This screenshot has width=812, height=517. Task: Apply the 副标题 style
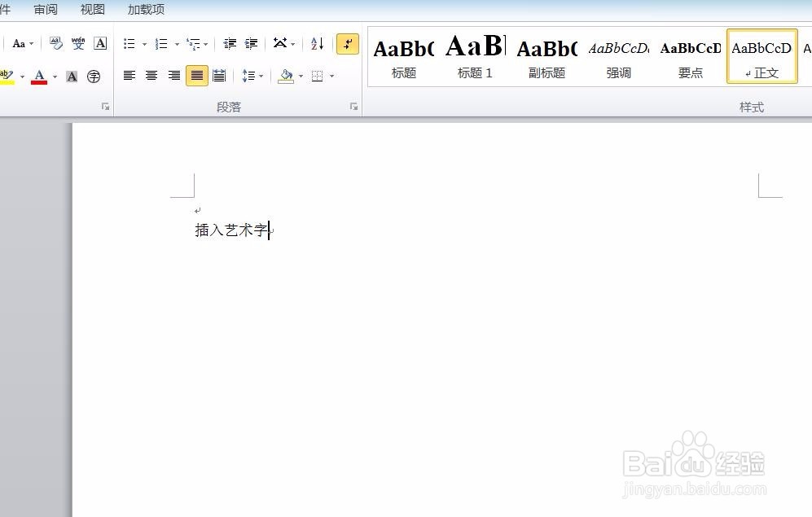pos(546,56)
